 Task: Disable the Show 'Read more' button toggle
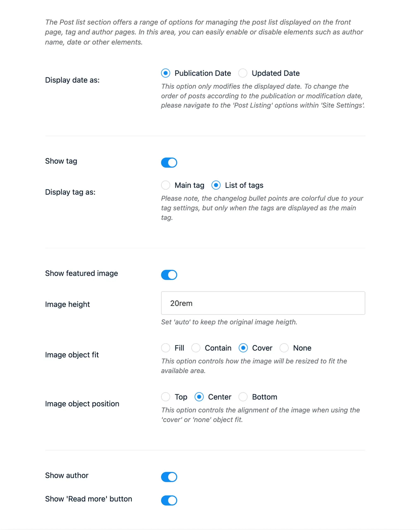point(169,500)
